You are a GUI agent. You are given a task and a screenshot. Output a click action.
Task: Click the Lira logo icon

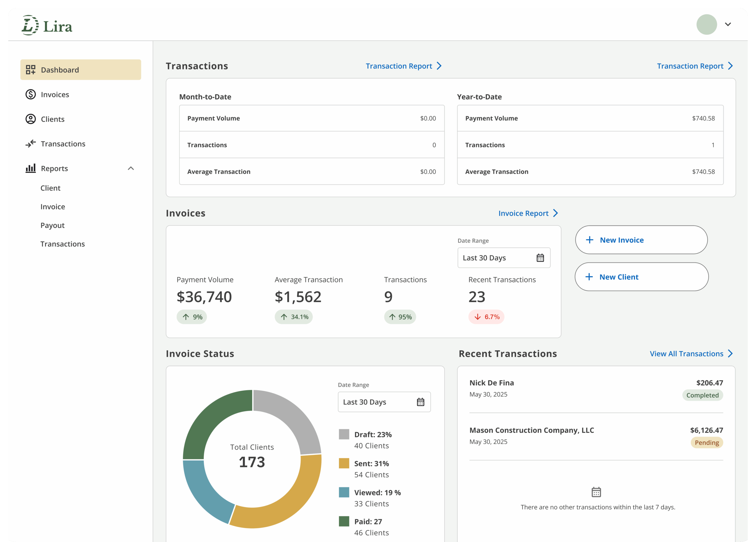[30, 25]
